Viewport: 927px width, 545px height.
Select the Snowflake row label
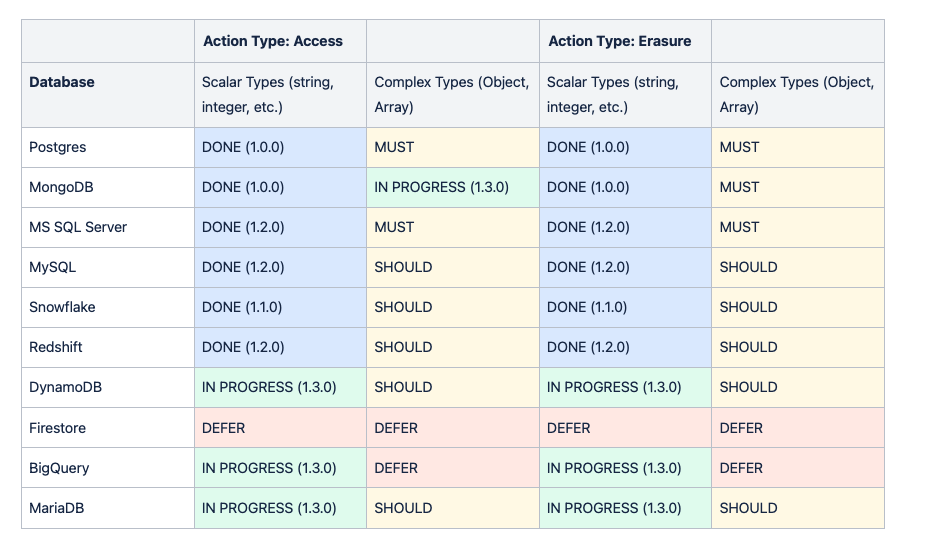coord(108,307)
